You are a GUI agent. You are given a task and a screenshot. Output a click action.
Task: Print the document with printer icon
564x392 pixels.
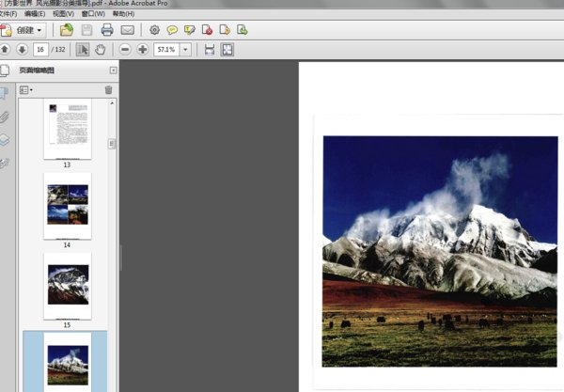(107, 30)
